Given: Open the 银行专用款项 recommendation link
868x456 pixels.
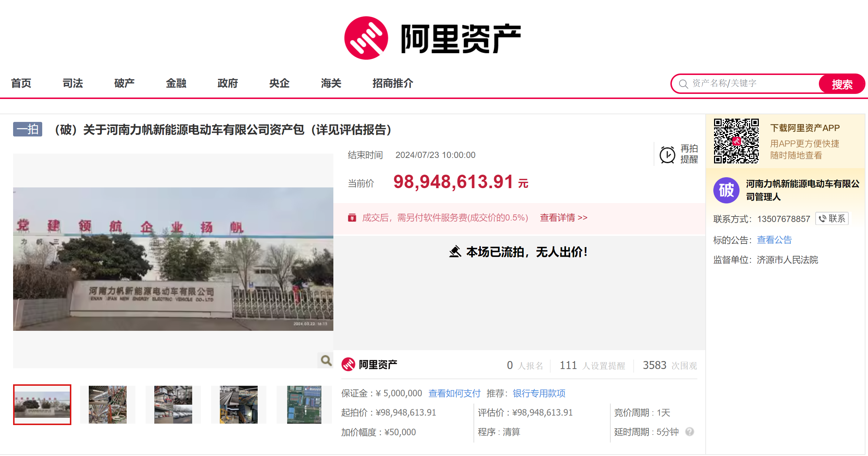Looking at the screenshot, I should [539, 393].
